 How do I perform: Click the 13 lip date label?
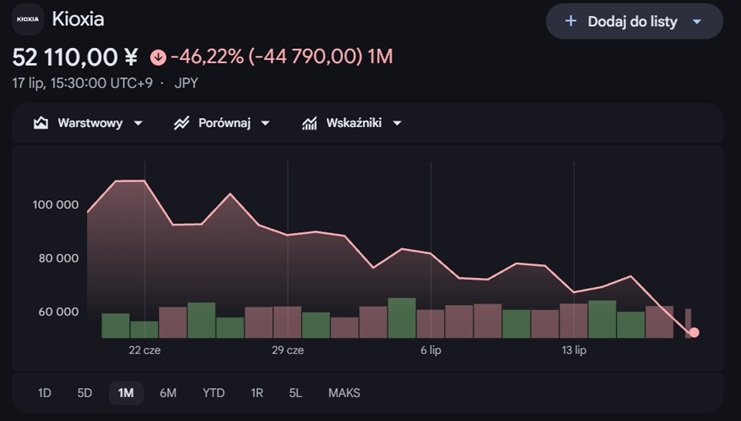(574, 351)
